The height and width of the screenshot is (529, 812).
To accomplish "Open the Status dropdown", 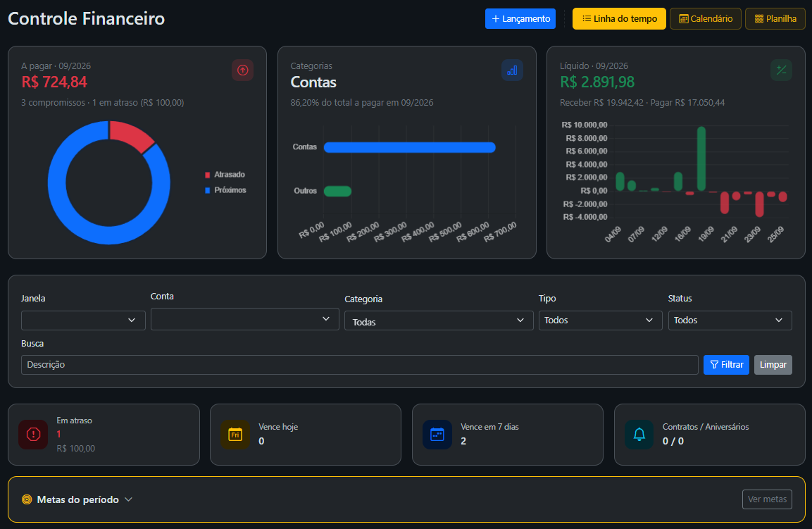I will [730, 320].
